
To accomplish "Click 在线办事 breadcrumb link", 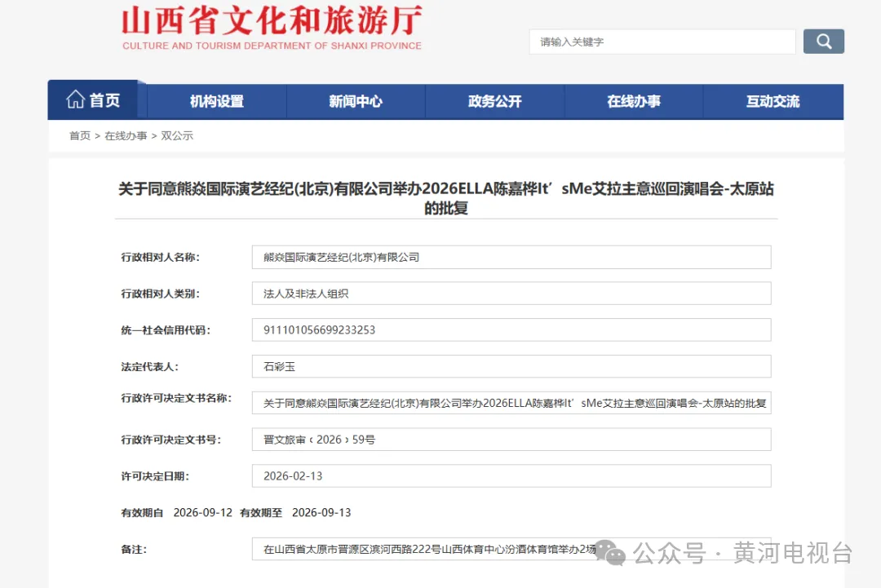I will [x=126, y=136].
